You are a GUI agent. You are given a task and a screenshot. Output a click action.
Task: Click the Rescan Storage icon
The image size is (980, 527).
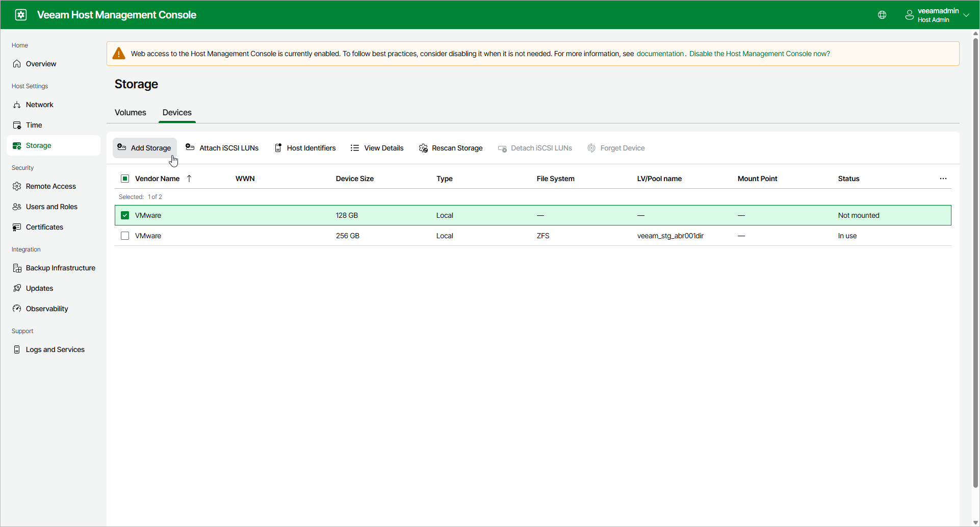click(423, 148)
